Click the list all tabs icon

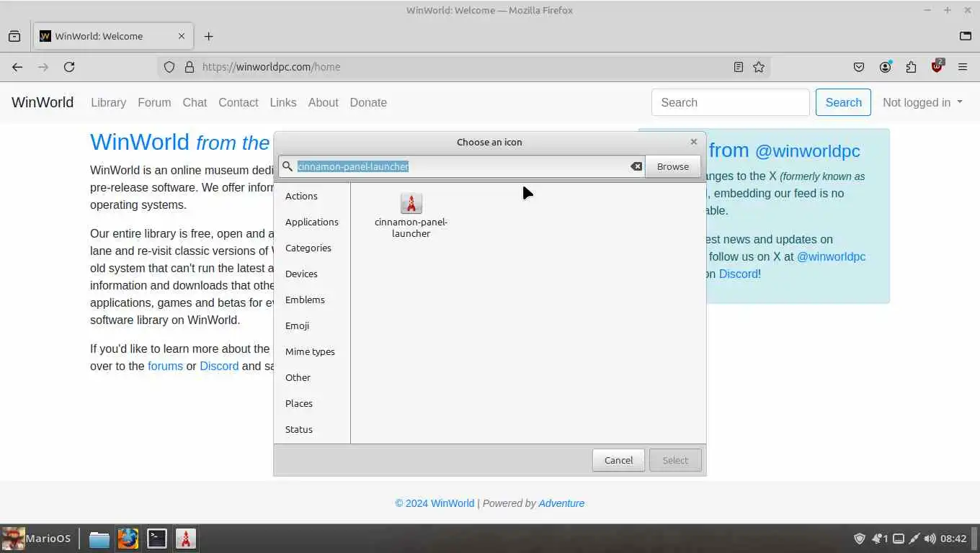coord(966,36)
